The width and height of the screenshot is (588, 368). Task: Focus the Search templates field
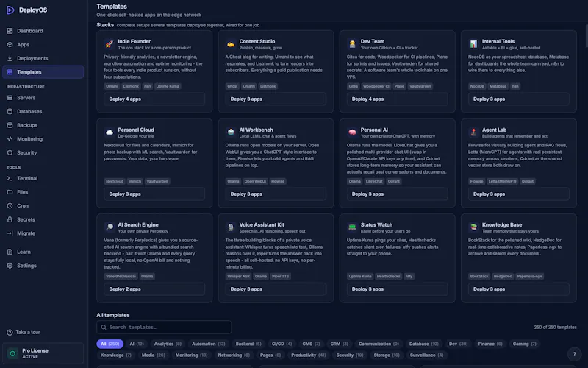[164, 327]
